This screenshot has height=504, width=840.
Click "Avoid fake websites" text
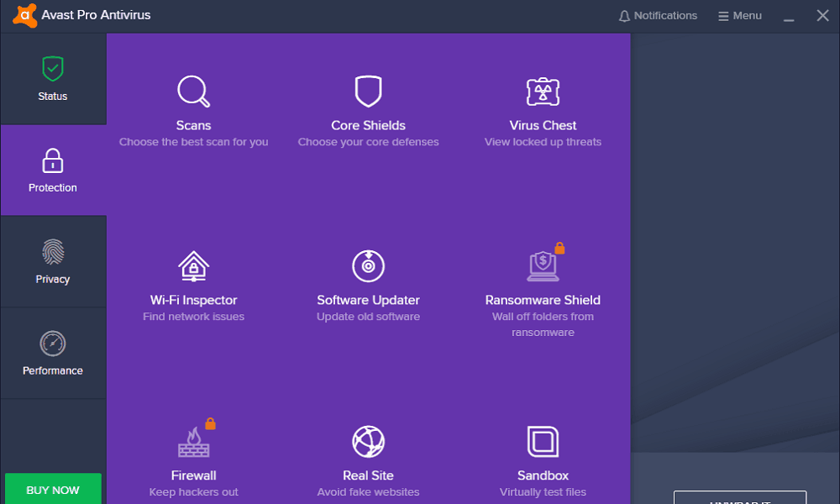click(368, 492)
